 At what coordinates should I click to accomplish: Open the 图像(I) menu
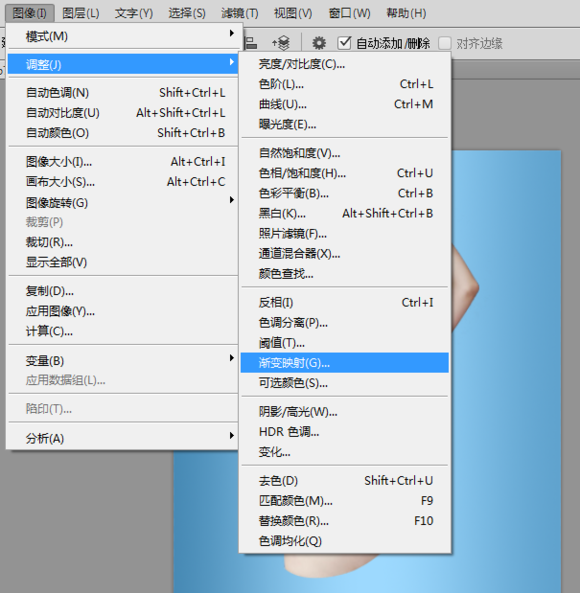point(29,13)
